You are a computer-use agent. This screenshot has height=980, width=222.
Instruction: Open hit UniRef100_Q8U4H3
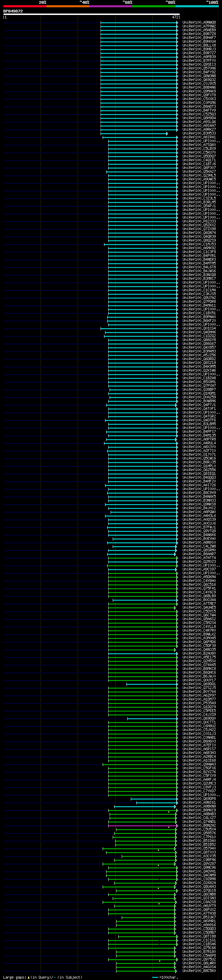pos(199,886)
